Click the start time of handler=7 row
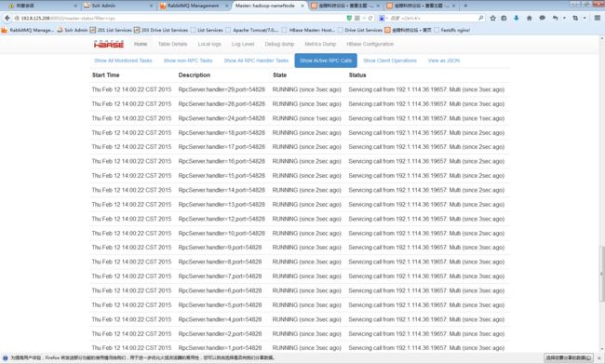605x364 pixels. [131, 276]
